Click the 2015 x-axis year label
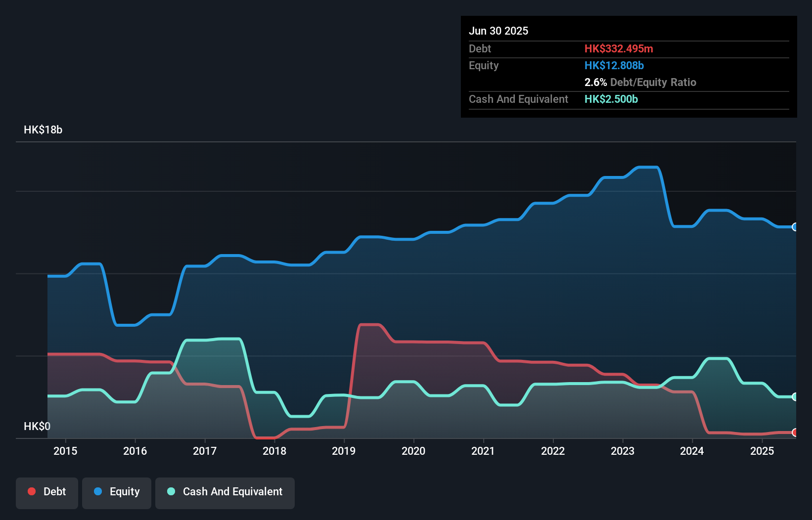The height and width of the screenshot is (520, 812). [x=65, y=451]
